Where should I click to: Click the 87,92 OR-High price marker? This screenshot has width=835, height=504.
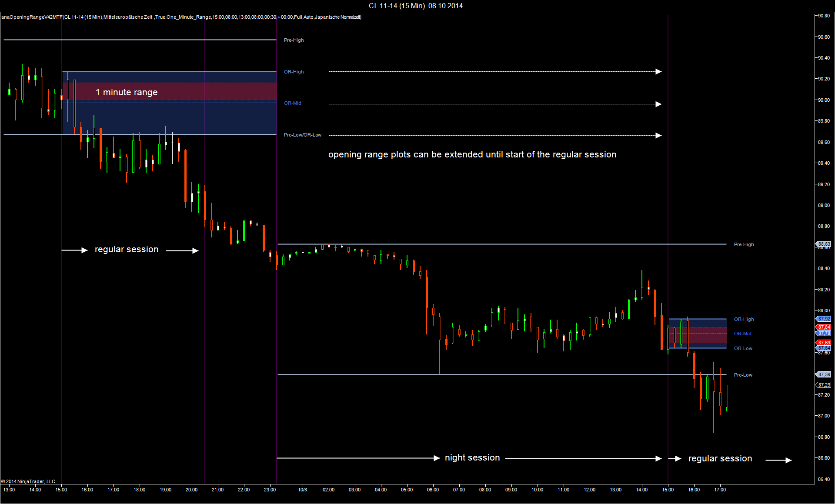click(824, 319)
